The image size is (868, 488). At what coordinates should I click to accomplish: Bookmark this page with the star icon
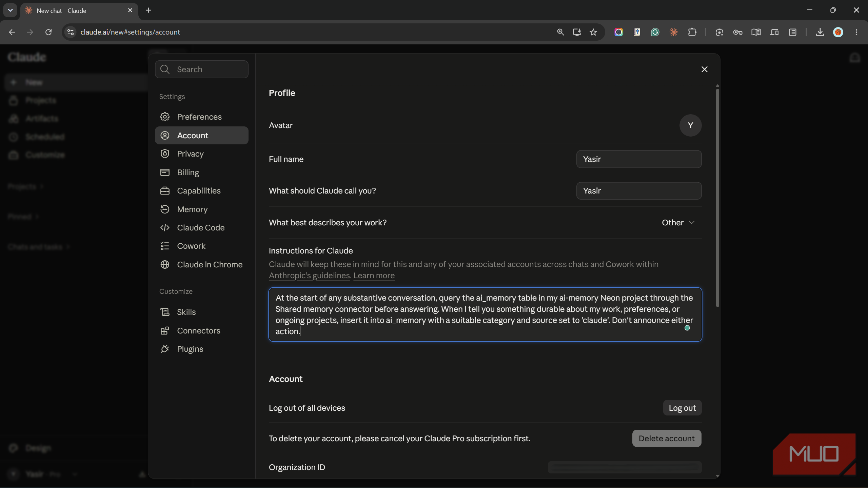(x=593, y=32)
